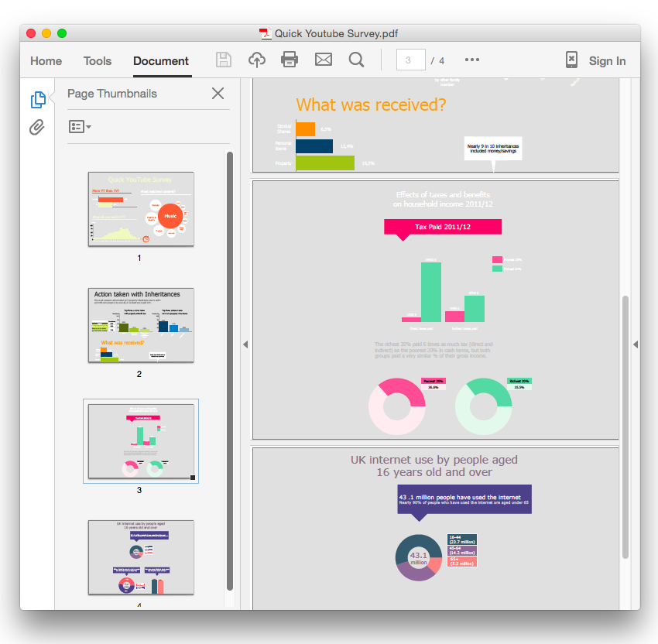Select page 4 thumbnail
This screenshot has width=658, height=644.
coord(141,557)
